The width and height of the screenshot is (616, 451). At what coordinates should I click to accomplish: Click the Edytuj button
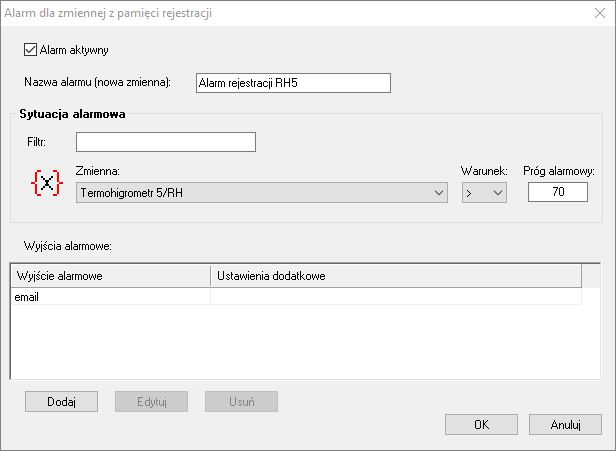coord(151,402)
